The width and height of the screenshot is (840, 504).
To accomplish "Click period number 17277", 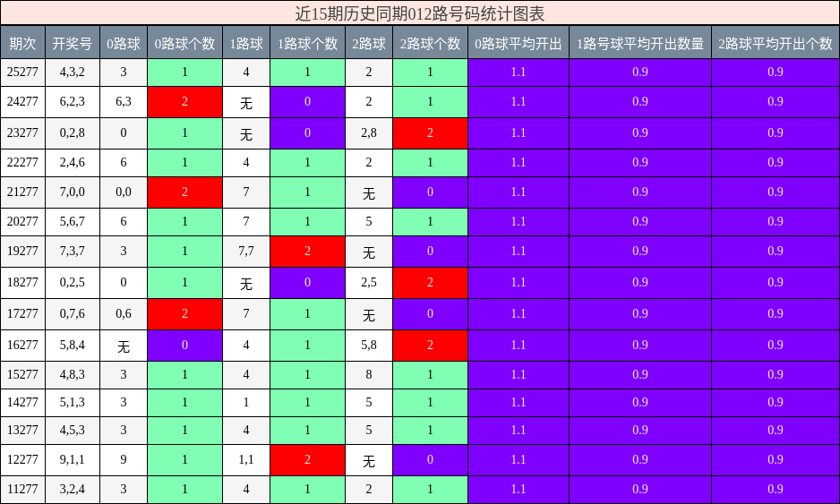I will coord(22,314).
